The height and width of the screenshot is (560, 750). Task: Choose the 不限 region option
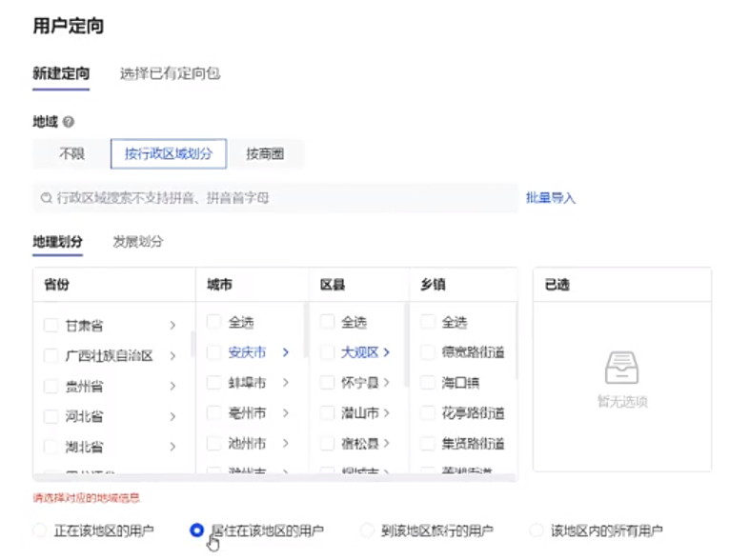[71, 153]
